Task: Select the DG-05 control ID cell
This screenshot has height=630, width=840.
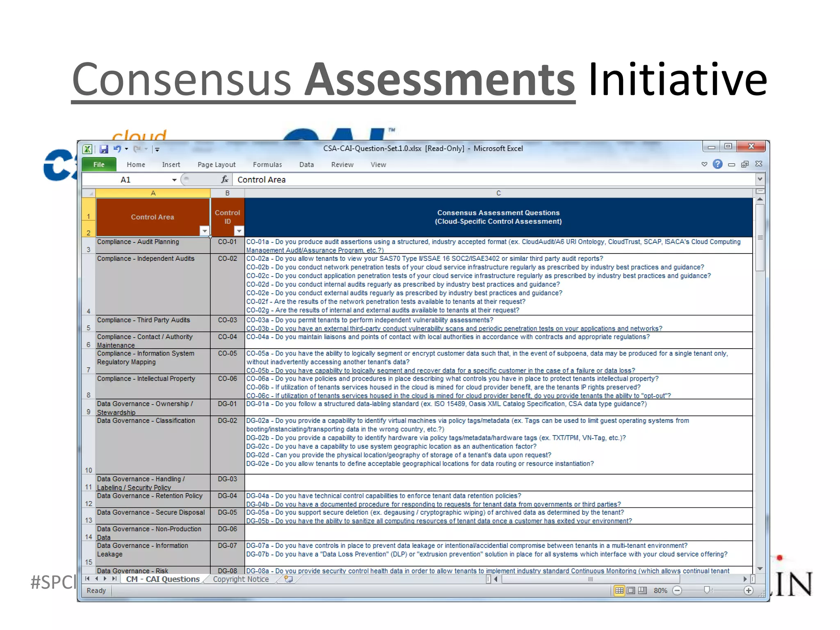Action: coord(227,516)
